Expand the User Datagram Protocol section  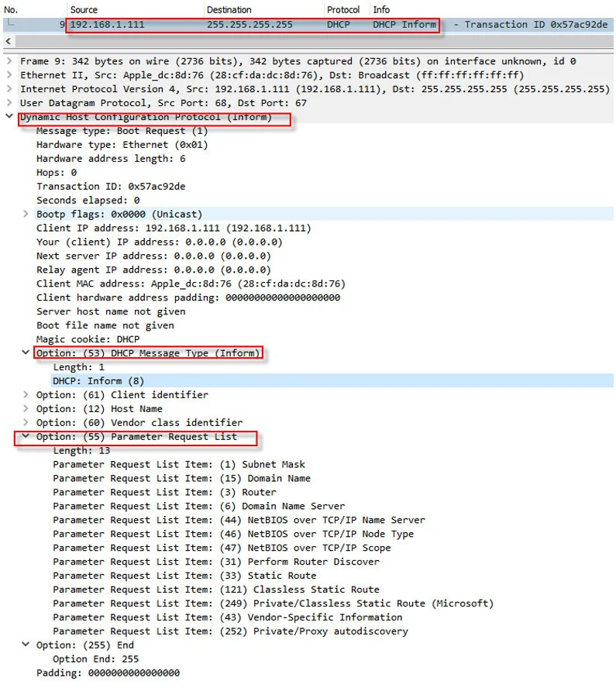pos(8,103)
